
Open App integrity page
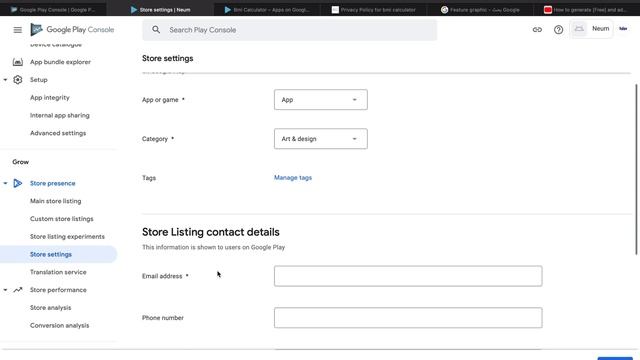coord(50,98)
